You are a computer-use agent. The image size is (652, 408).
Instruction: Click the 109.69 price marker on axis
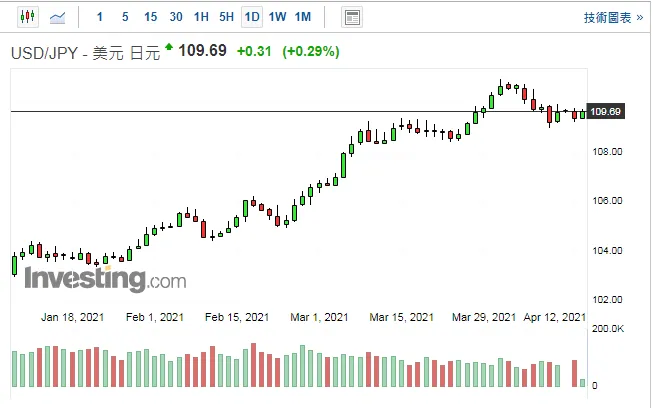[x=605, y=111]
